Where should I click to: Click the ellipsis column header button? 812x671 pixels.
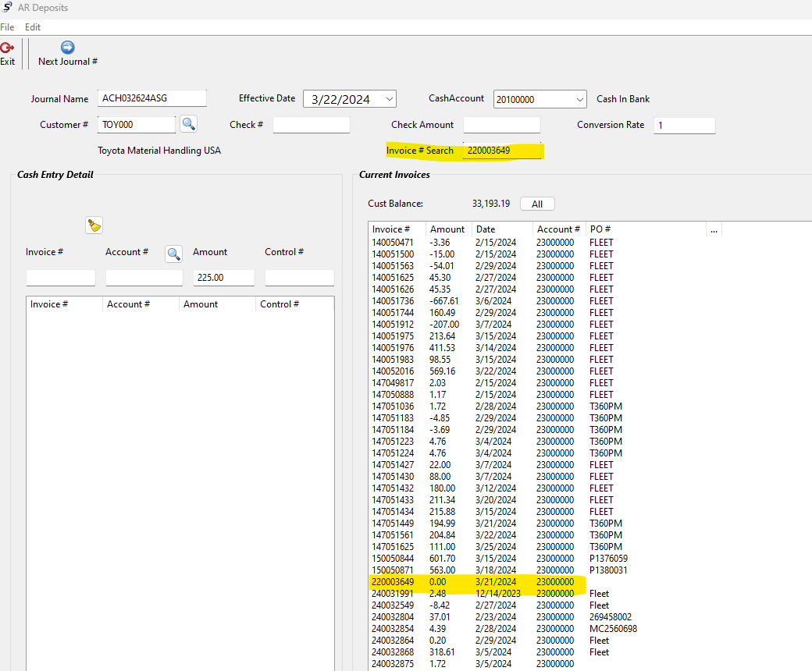pos(714,229)
